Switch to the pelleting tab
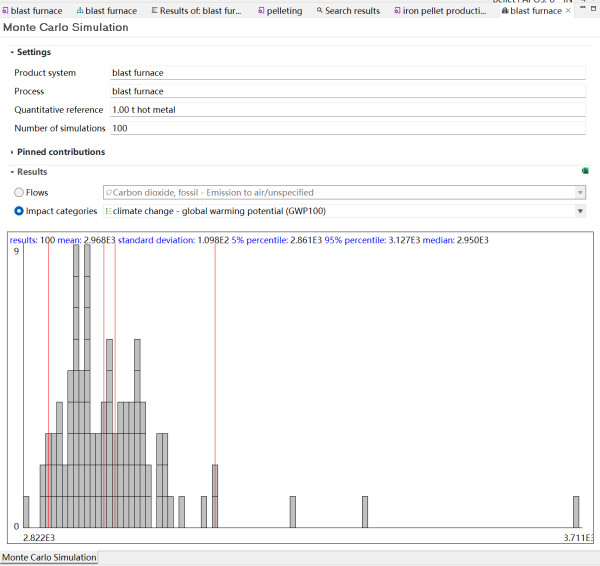This screenshot has width=600, height=566. [x=280, y=11]
